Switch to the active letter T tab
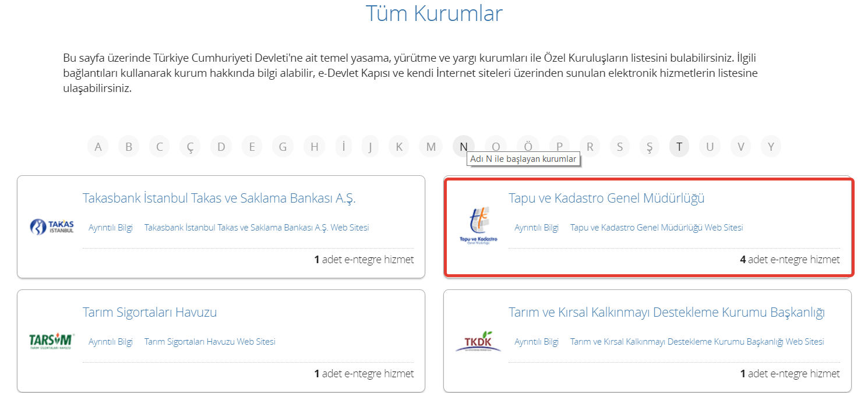The height and width of the screenshot is (393, 868). 679,146
